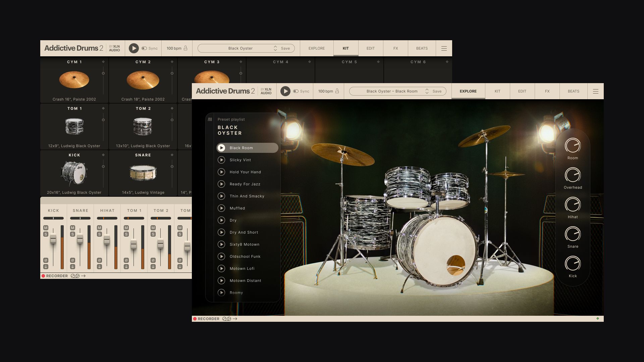Click Save in the front Explore window

point(437,91)
